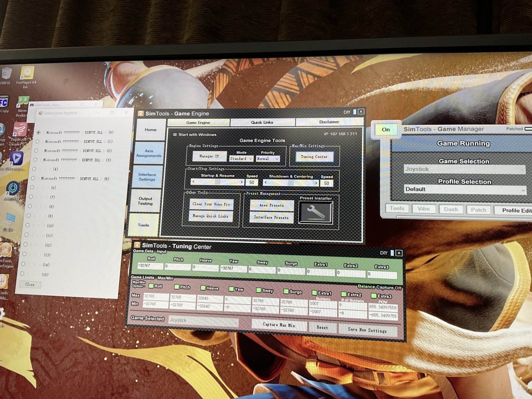Open the Tools sidebar section in Game Engine
This screenshot has height=399, width=532.
pos(143,225)
